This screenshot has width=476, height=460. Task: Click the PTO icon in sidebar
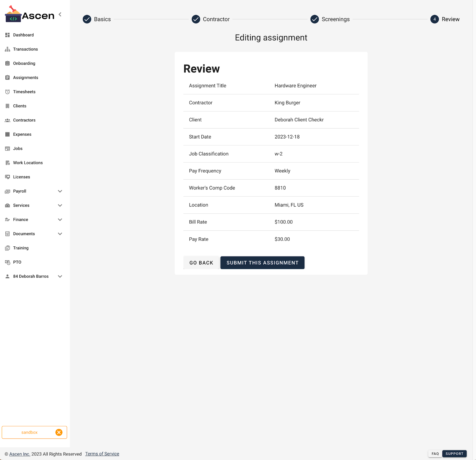click(7, 262)
